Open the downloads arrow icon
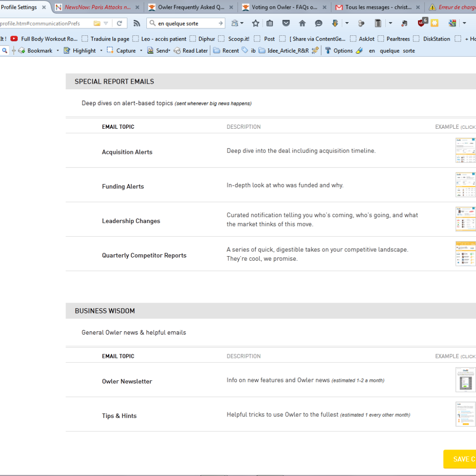476x476 pixels. click(335, 23)
